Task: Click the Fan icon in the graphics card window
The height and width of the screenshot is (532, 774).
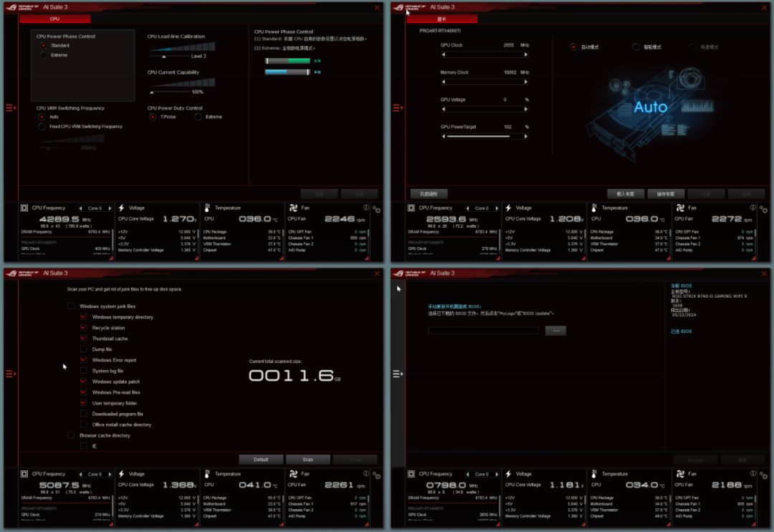Action: tap(680, 208)
